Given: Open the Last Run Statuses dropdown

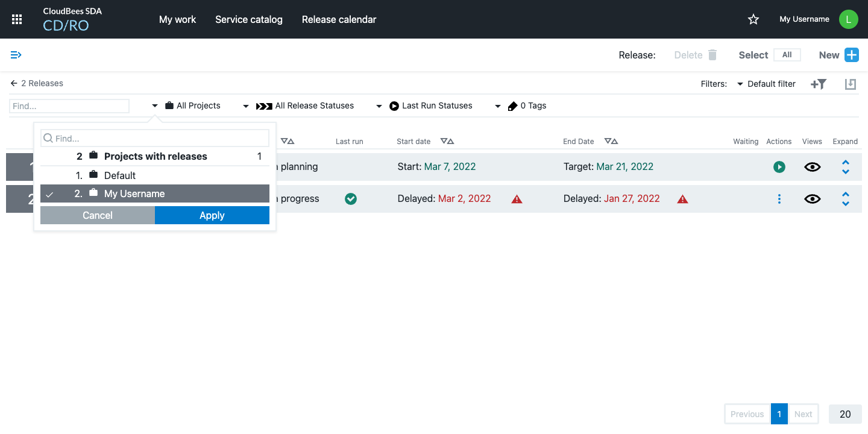Looking at the screenshot, I should tap(430, 106).
